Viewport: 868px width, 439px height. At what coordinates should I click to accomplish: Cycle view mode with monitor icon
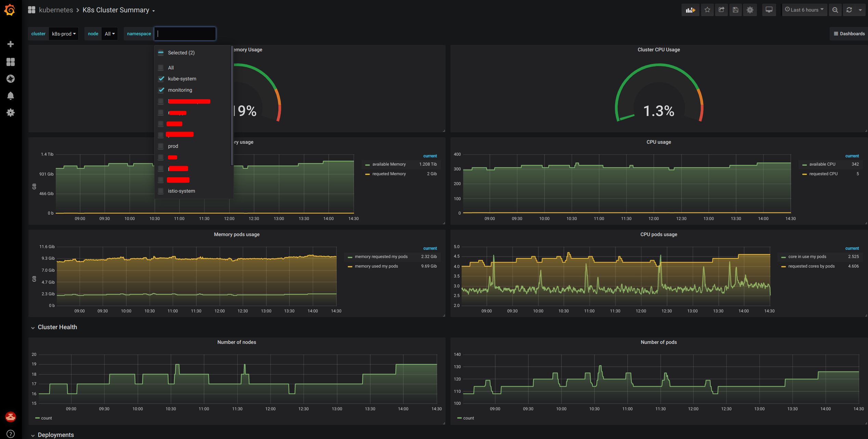click(769, 10)
